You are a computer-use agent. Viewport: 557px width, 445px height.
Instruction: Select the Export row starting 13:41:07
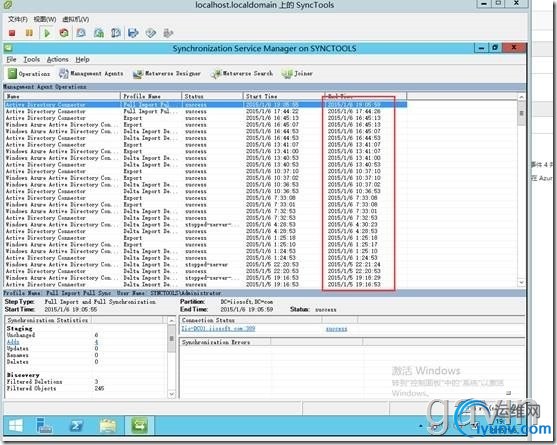pos(205,145)
